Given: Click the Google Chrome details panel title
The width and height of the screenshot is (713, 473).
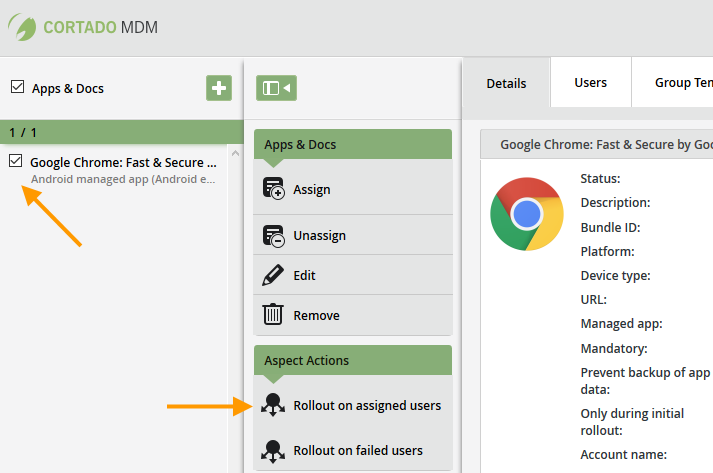Looking at the screenshot, I should click(606, 145).
